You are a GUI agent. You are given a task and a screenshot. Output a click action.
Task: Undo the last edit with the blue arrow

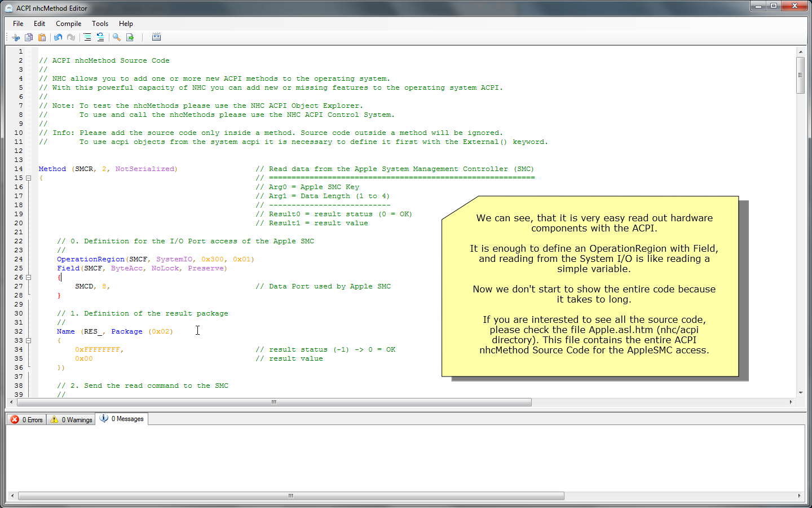click(58, 37)
